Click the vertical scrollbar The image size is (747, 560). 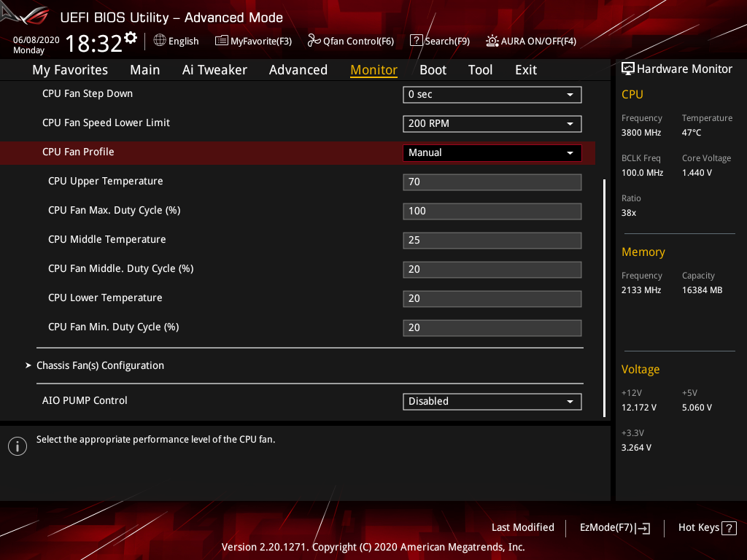tap(604, 298)
